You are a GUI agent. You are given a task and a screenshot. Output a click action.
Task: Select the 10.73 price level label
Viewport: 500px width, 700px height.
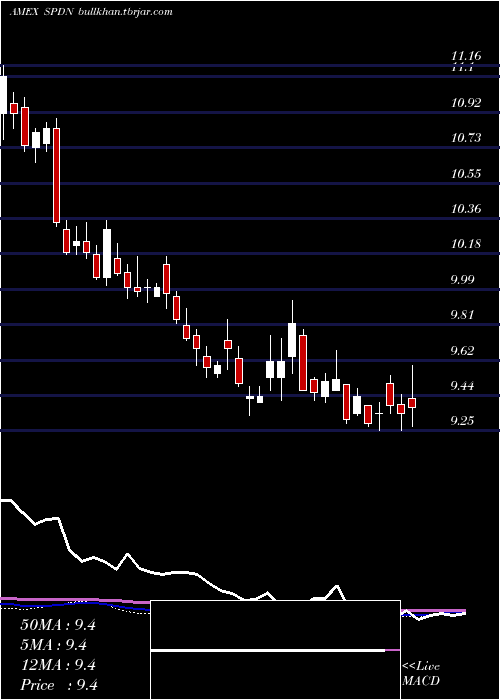click(x=466, y=138)
